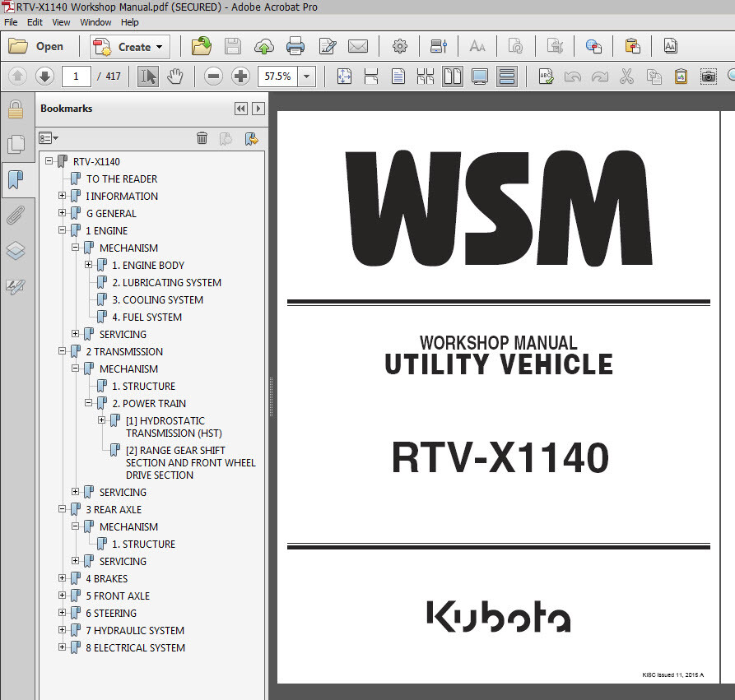735x700 pixels.
Task: Click the delete bookmark trash icon
Action: (x=202, y=138)
